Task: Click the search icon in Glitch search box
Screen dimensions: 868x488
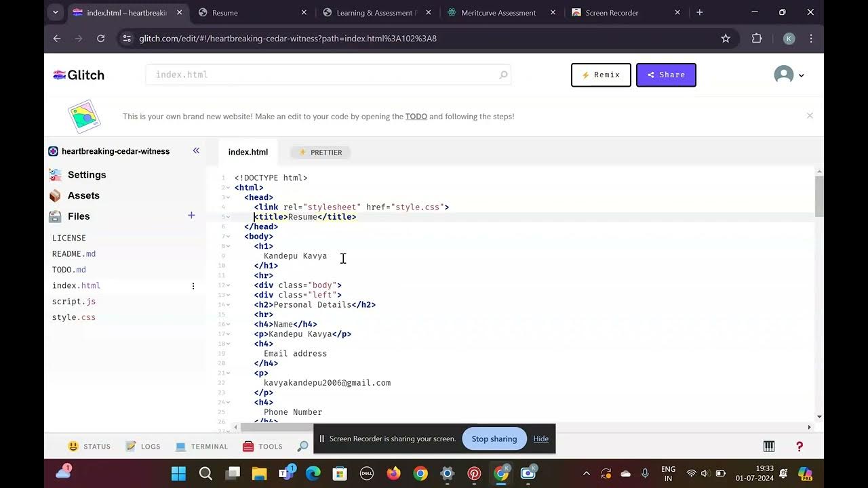Action: 503,75
